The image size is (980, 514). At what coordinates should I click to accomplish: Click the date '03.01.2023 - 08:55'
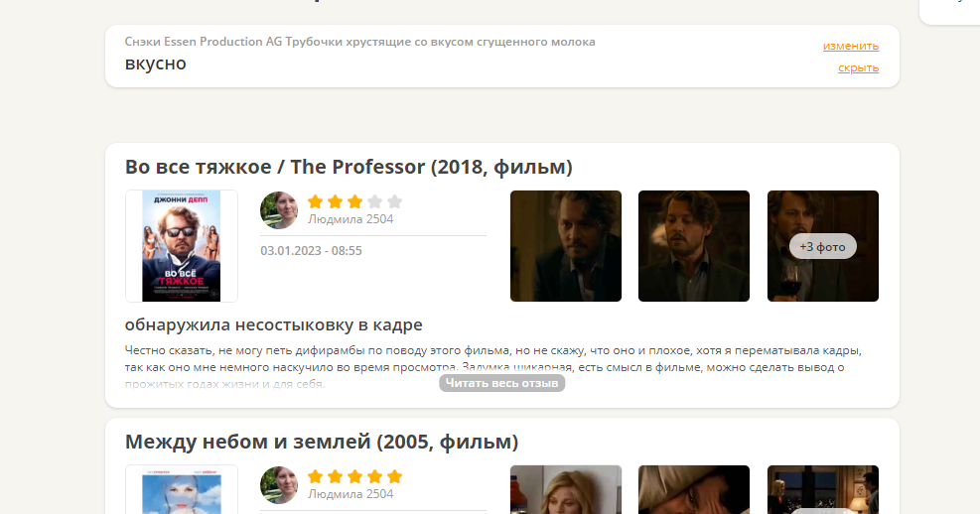311,251
